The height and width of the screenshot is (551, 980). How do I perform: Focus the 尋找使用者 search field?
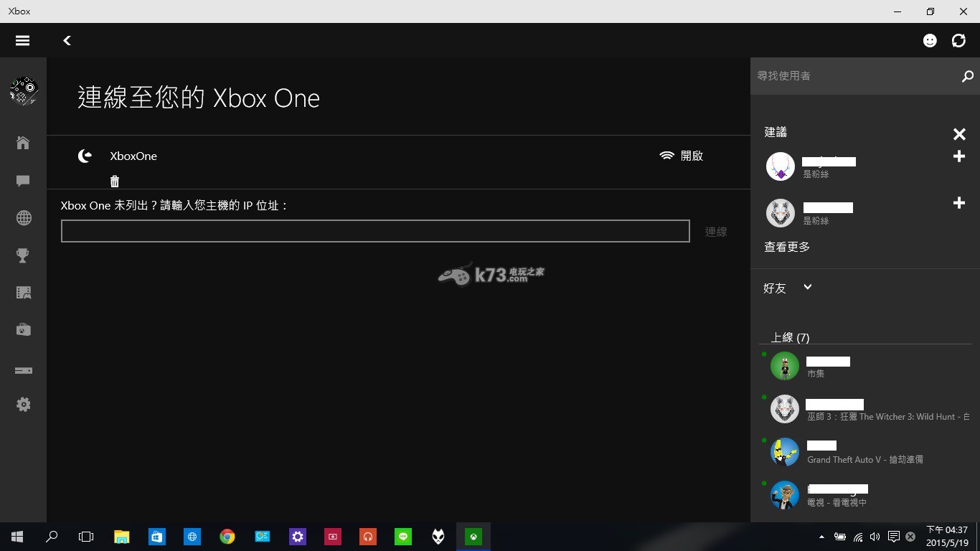(854, 76)
